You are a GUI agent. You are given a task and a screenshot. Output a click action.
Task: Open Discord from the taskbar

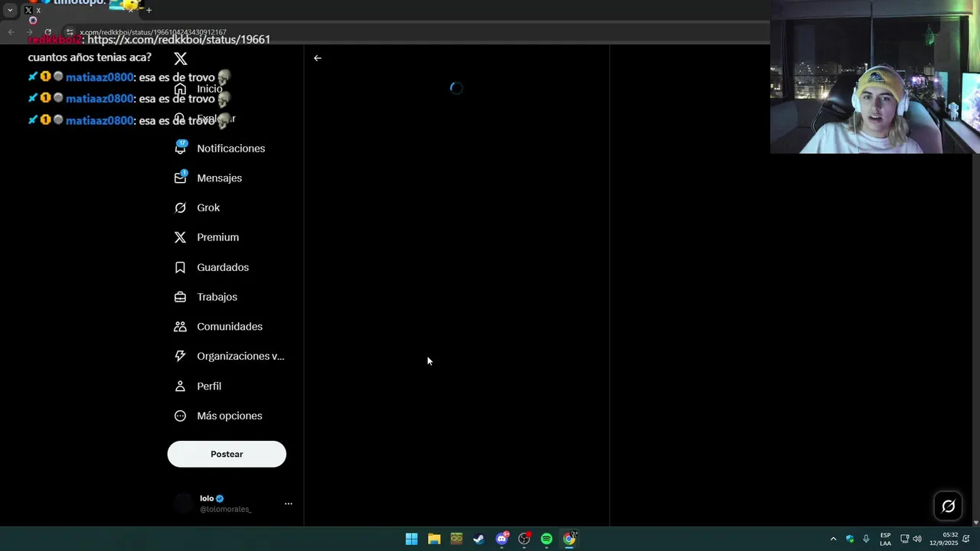501,539
